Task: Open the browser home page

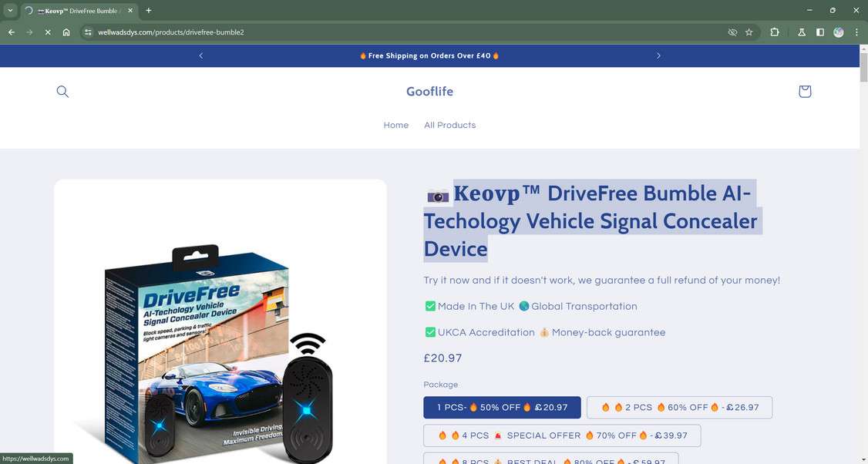Action: coord(66,32)
